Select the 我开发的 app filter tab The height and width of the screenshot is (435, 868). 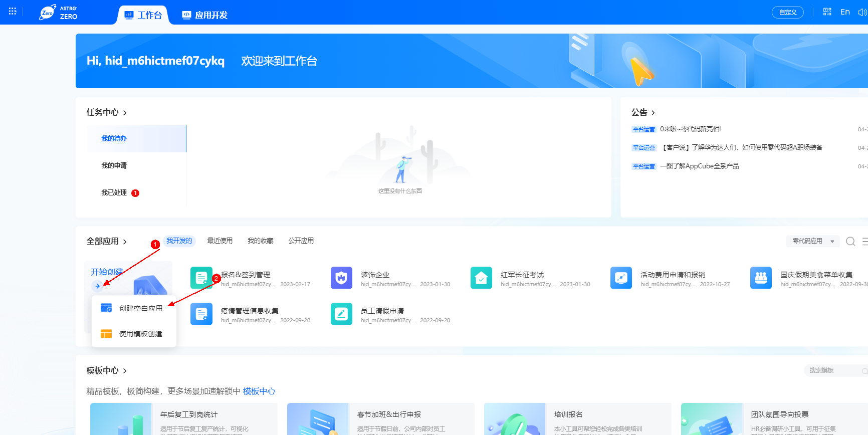[179, 241]
